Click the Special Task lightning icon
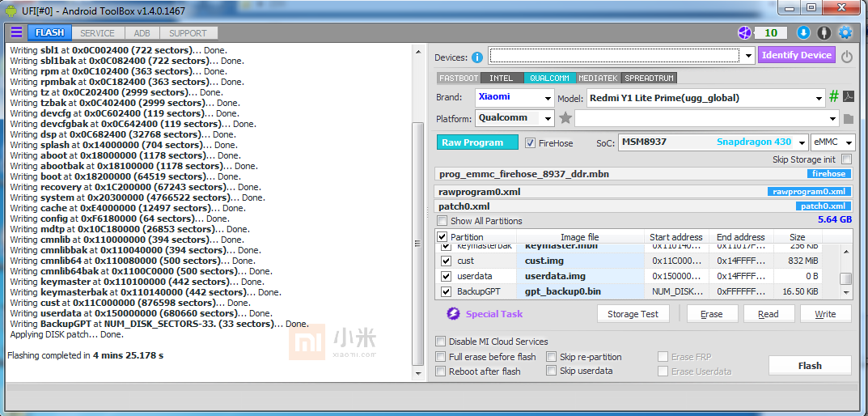868x416 pixels. [453, 314]
